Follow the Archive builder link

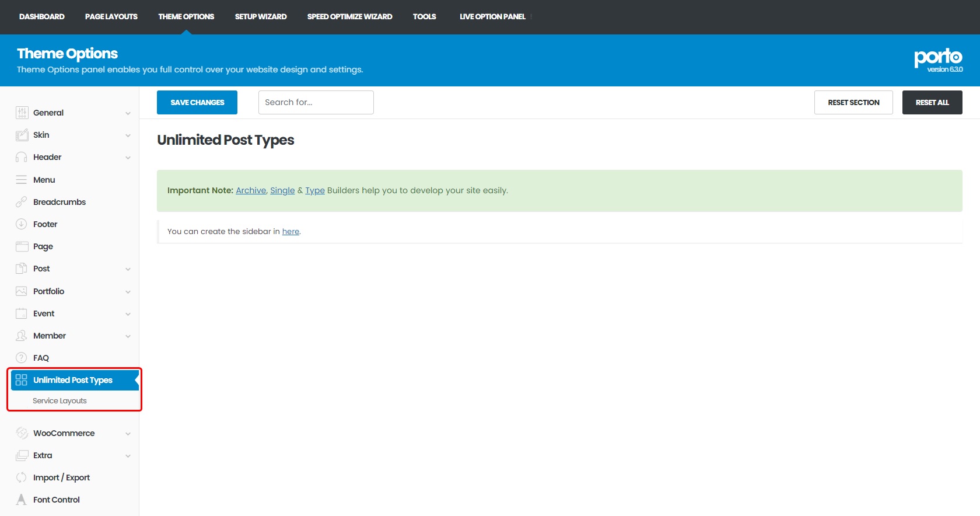click(x=251, y=190)
